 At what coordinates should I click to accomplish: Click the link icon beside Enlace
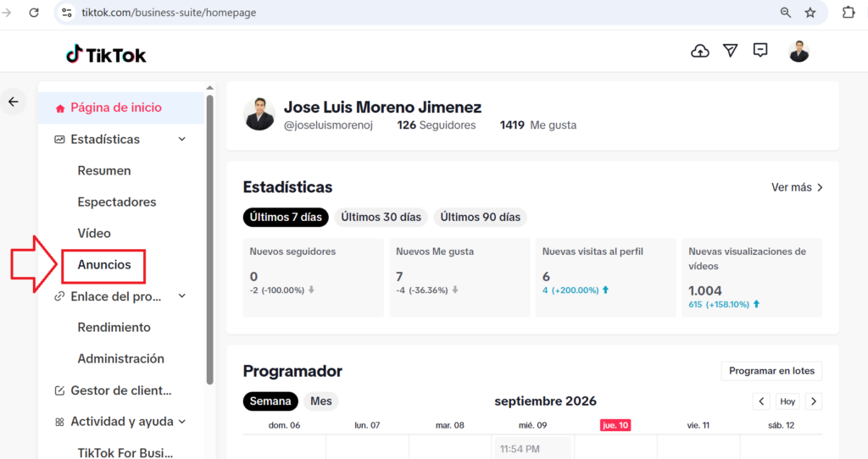tap(59, 296)
